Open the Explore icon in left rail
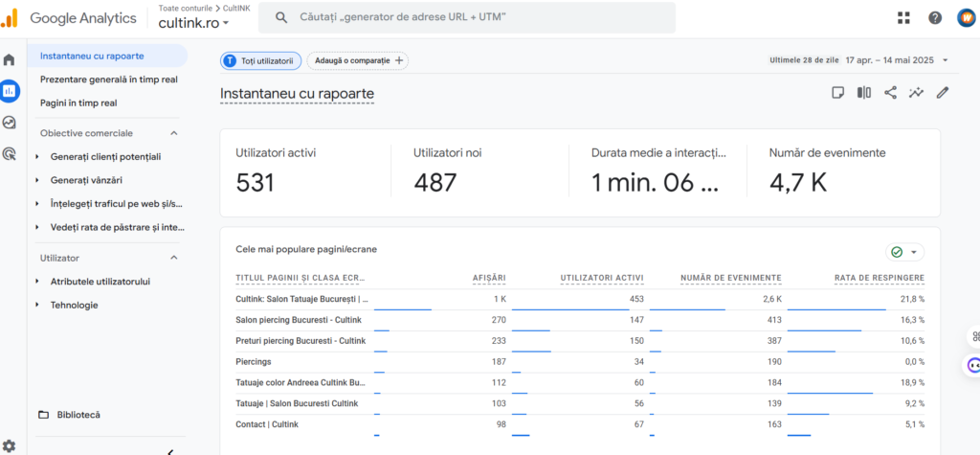 point(10,123)
